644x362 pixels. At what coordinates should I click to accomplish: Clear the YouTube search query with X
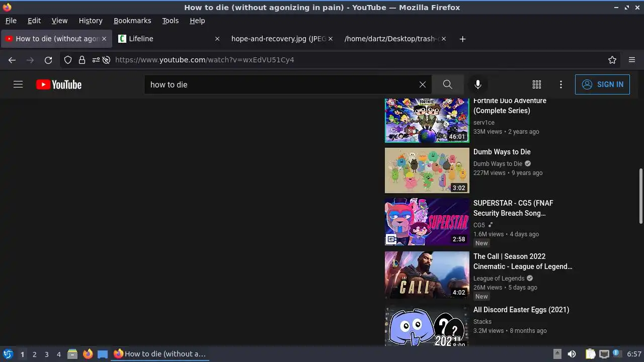tap(423, 84)
